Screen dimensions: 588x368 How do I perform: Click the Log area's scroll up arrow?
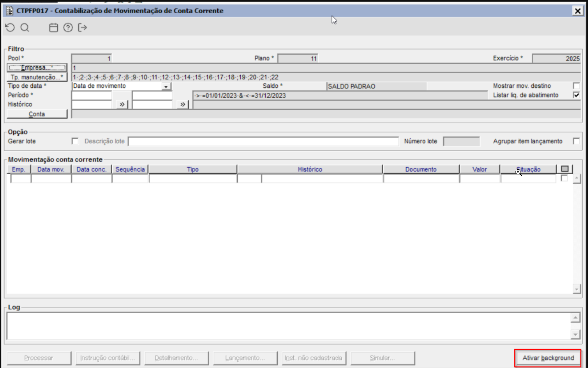click(x=575, y=317)
